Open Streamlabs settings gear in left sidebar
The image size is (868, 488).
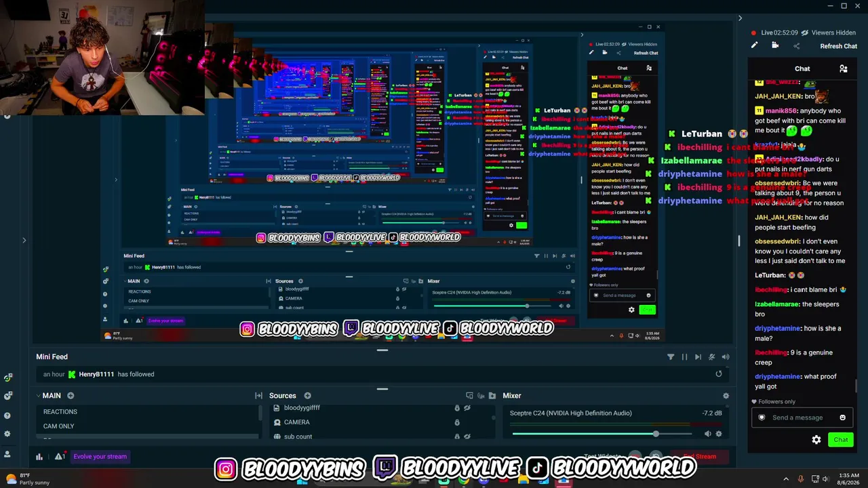7,434
